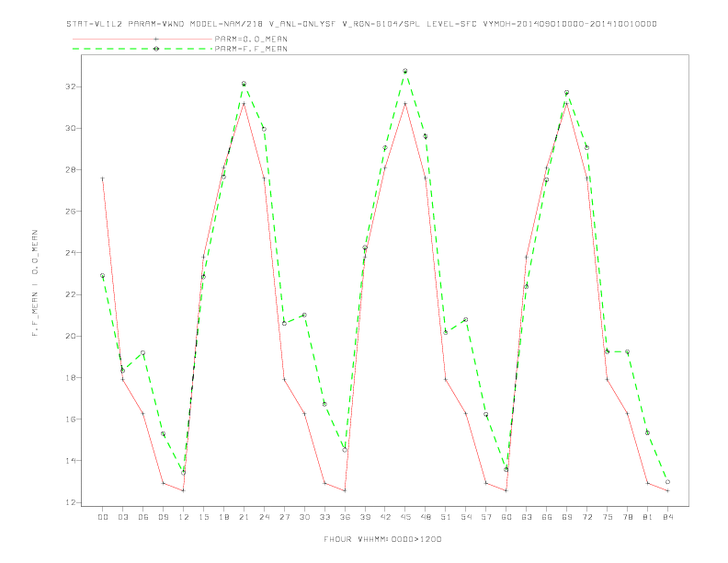Click the x-axis tick label 54
The height and width of the screenshot is (563, 728).
point(466,517)
